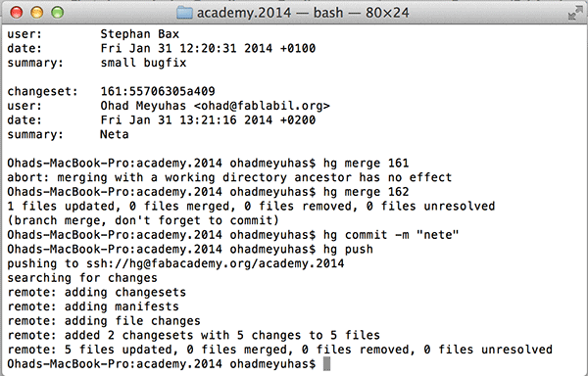Click the ssh://hg@fabacademy.org/academy.2014 URL

216,263
